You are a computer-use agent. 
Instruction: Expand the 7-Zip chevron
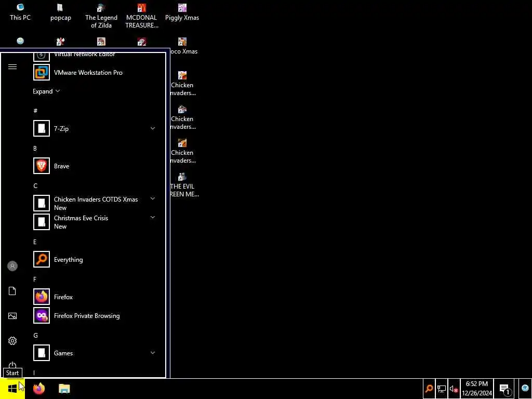point(153,129)
